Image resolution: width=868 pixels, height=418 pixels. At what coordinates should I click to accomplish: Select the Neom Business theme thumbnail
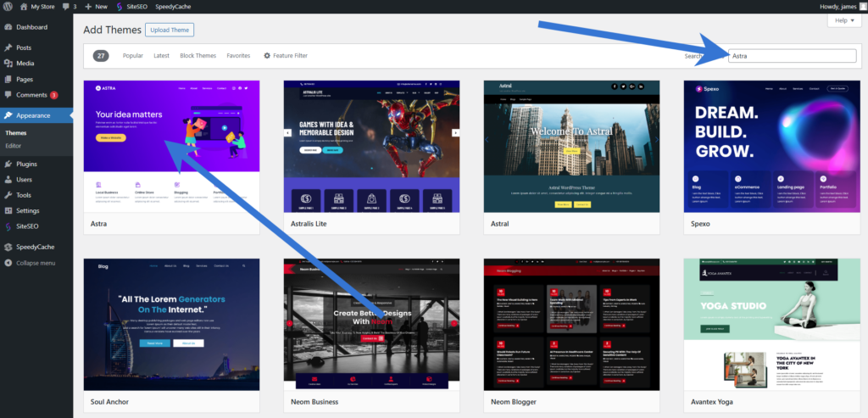click(371, 325)
